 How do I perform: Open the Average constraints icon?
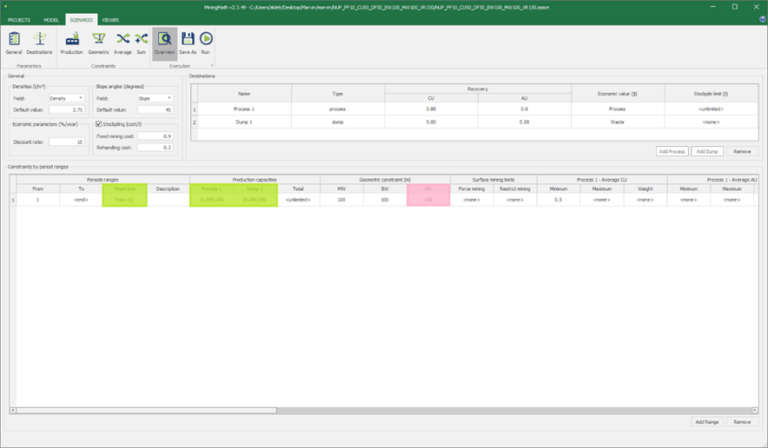[x=123, y=41]
